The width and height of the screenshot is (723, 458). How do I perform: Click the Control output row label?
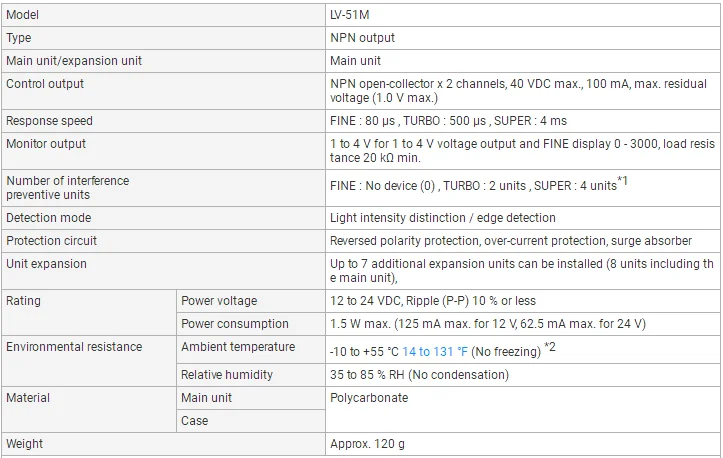(x=45, y=84)
